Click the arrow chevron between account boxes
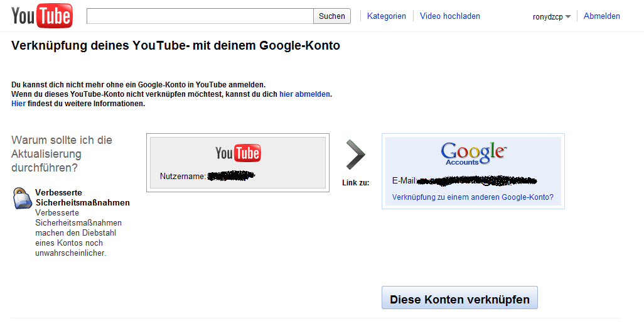The height and width of the screenshot is (328, 644). click(355, 155)
